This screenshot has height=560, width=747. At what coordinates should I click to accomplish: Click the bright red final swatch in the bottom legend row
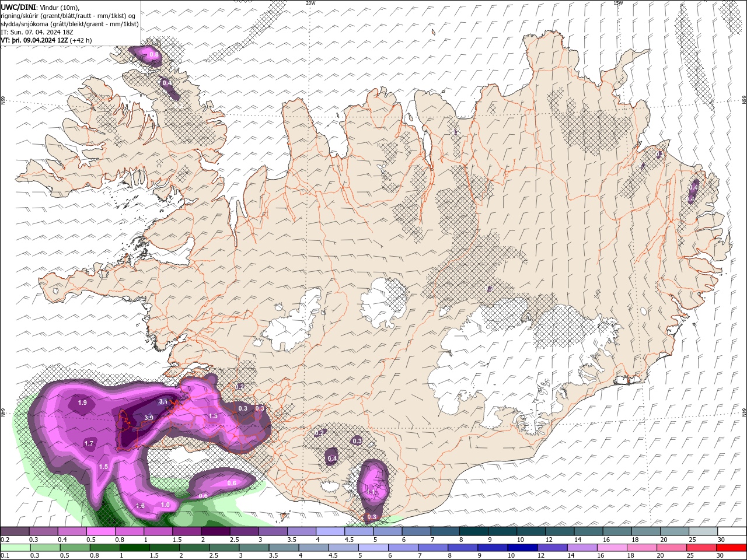pyautogui.click(x=731, y=548)
